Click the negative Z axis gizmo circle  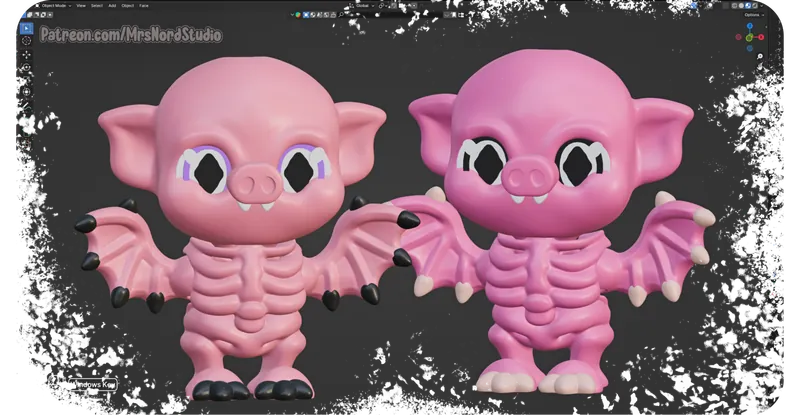(749, 48)
